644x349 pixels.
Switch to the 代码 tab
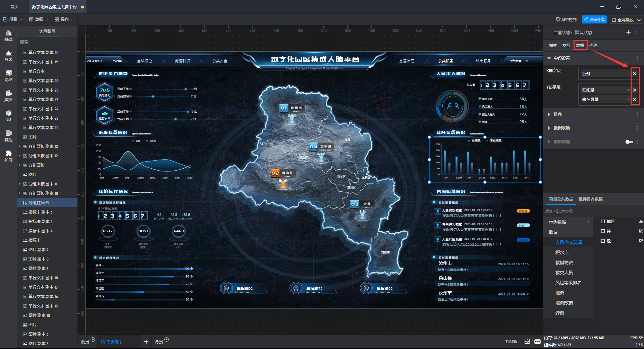[593, 46]
